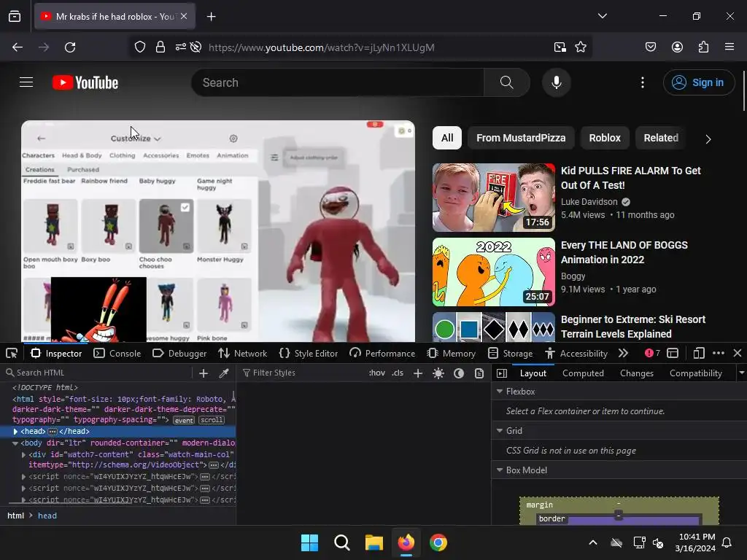Search by voice with the microphone

click(557, 82)
